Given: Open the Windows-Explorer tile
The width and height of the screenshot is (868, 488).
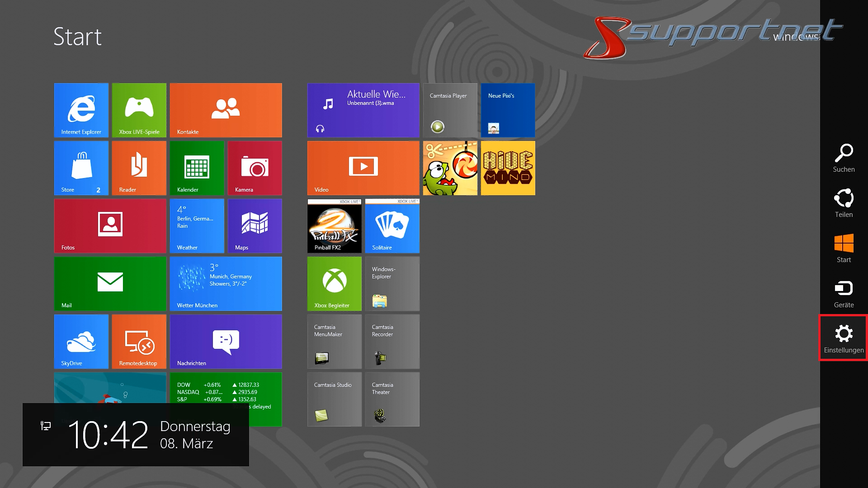Looking at the screenshot, I should coord(392,284).
